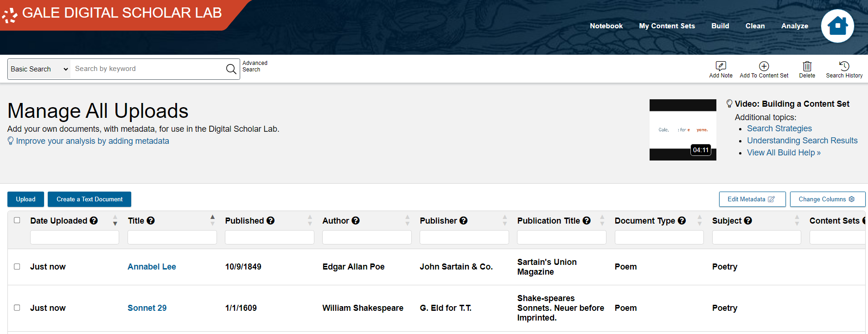The height and width of the screenshot is (334, 868).
Task: Click lightbulb icon beside Video heading
Action: [729, 104]
